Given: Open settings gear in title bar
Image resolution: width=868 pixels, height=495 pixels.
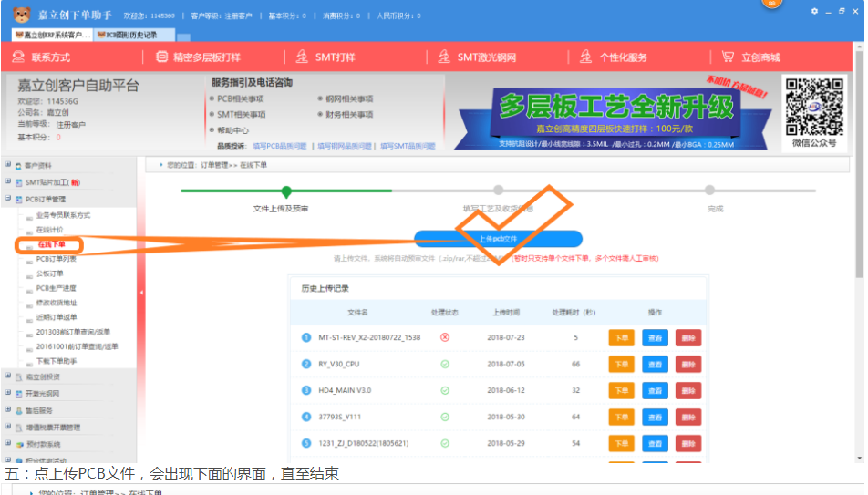Looking at the screenshot, I should tap(814, 11).
